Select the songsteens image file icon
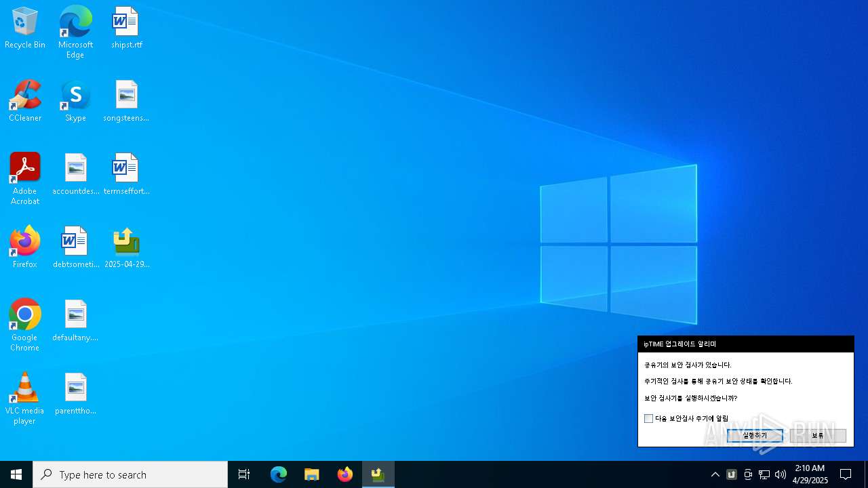The height and width of the screenshot is (488, 868). pyautogui.click(x=126, y=102)
